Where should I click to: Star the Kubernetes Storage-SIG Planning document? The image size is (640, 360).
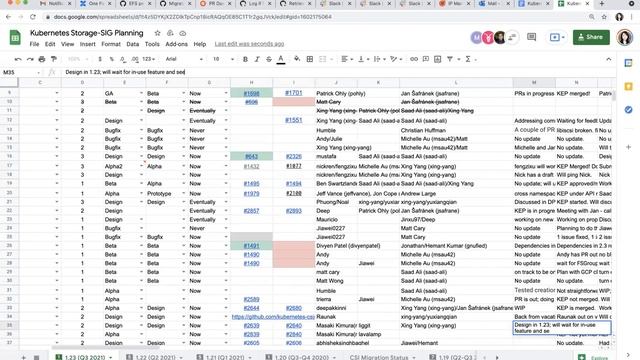[x=158, y=33]
